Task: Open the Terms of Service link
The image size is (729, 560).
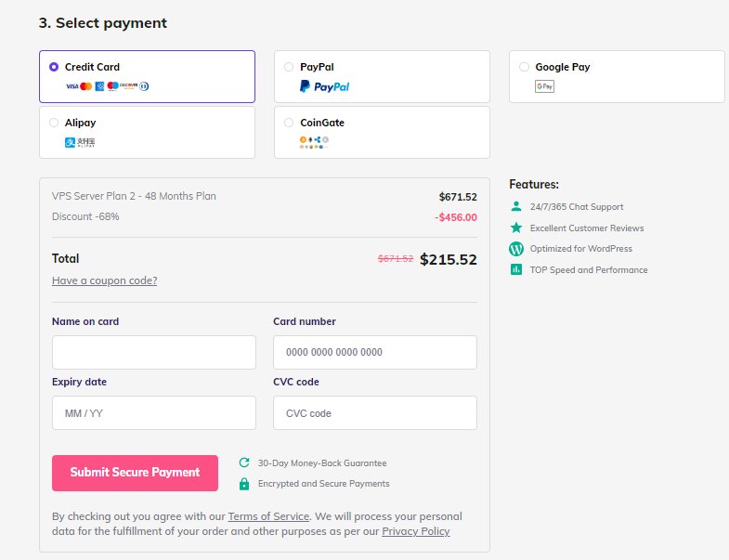Action: click(x=268, y=516)
